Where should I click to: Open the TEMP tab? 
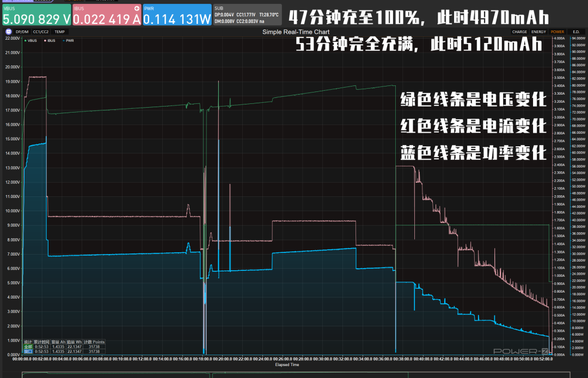59,32
